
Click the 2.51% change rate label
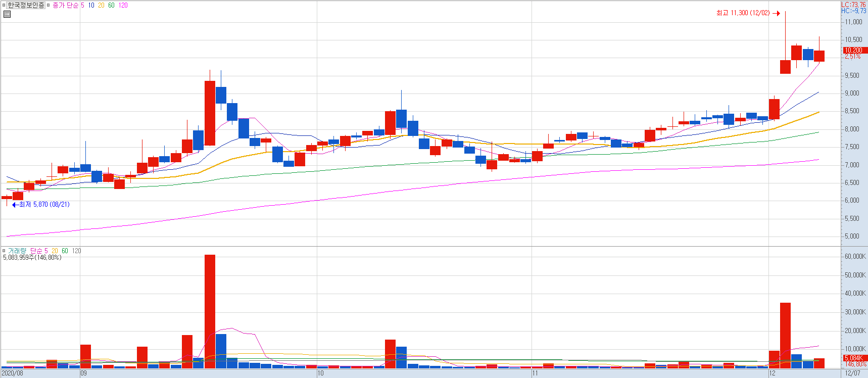tap(853, 56)
